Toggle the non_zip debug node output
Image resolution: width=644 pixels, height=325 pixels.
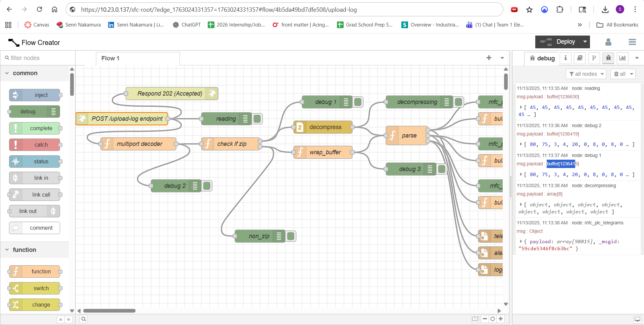[x=291, y=236]
